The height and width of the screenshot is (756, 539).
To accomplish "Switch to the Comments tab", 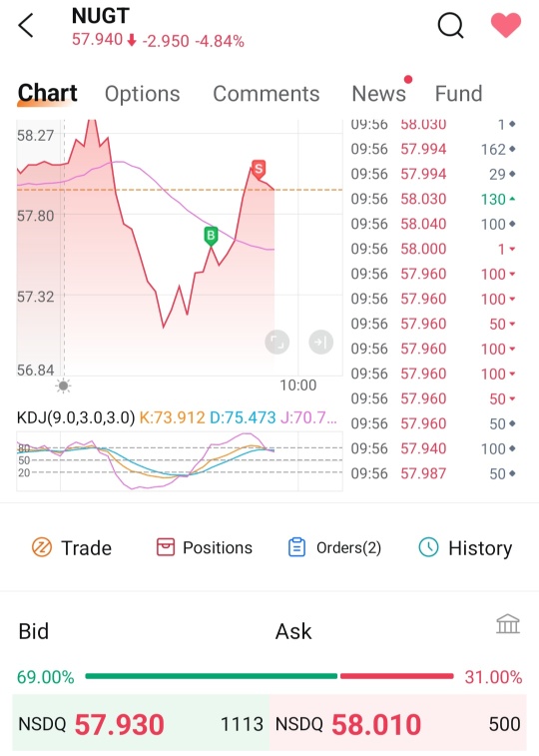I will pyautogui.click(x=266, y=94).
